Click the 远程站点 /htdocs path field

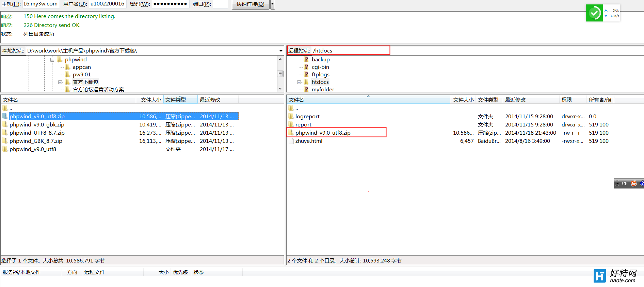[351, 51]
